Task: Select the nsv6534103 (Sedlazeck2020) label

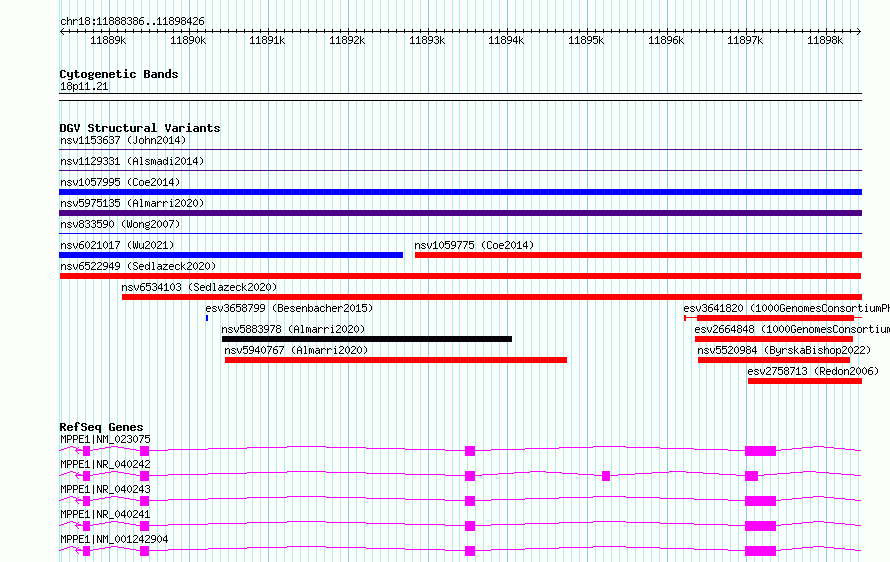Action: (199, 287)
